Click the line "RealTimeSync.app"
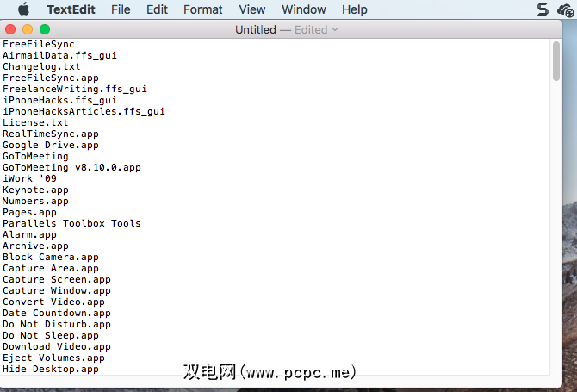This screenshot has height=392, width=577. (x=51, y=134)
